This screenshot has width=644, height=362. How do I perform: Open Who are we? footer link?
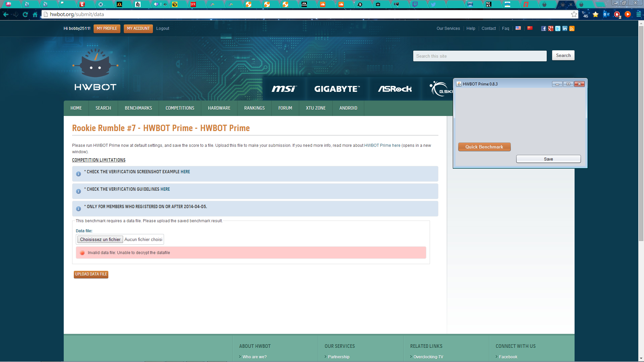coord(255,357)
